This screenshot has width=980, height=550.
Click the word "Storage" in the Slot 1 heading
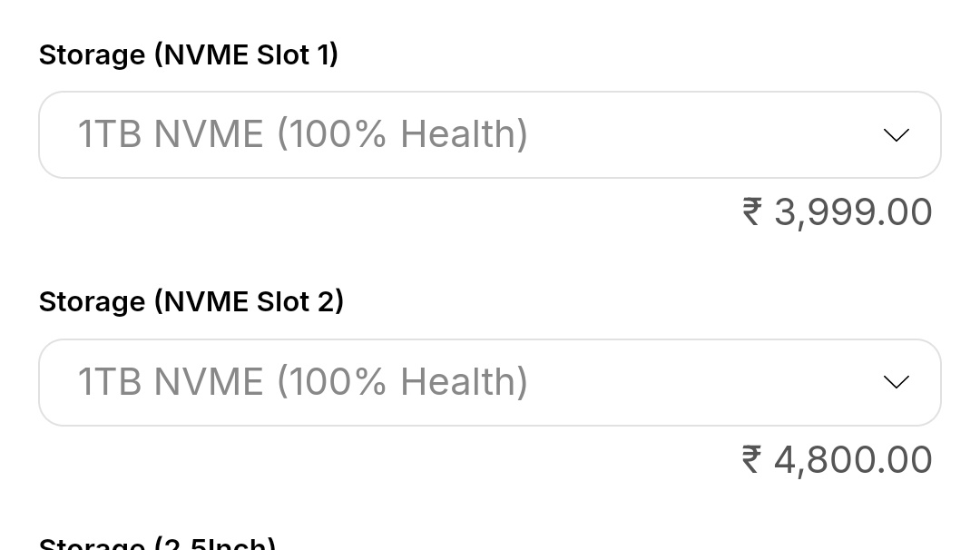pos(92,54)
